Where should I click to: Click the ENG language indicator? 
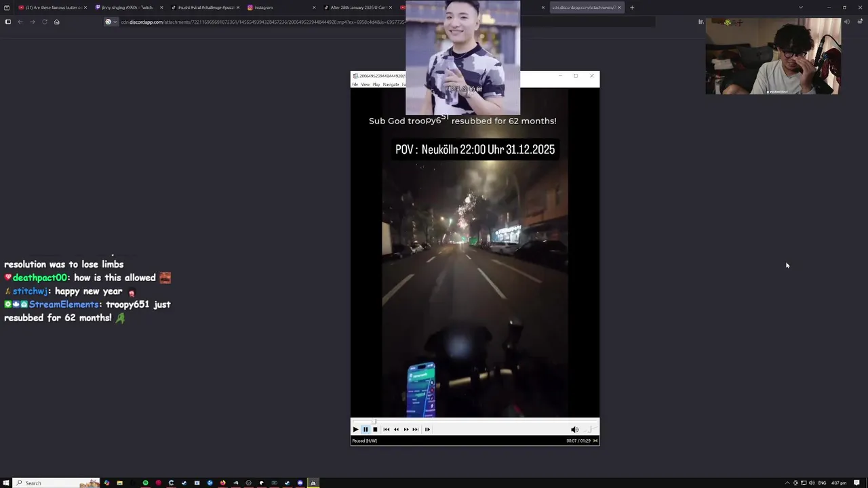click(823, 483)
